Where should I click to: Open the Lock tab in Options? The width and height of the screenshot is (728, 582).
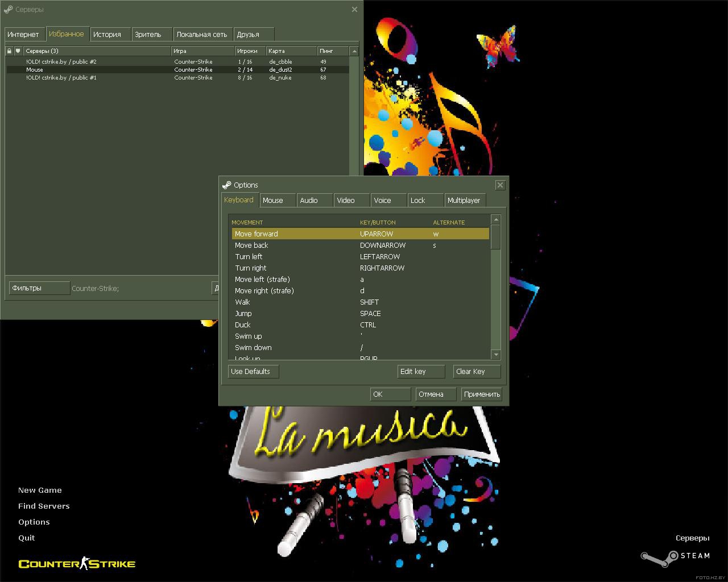[426, 200]
